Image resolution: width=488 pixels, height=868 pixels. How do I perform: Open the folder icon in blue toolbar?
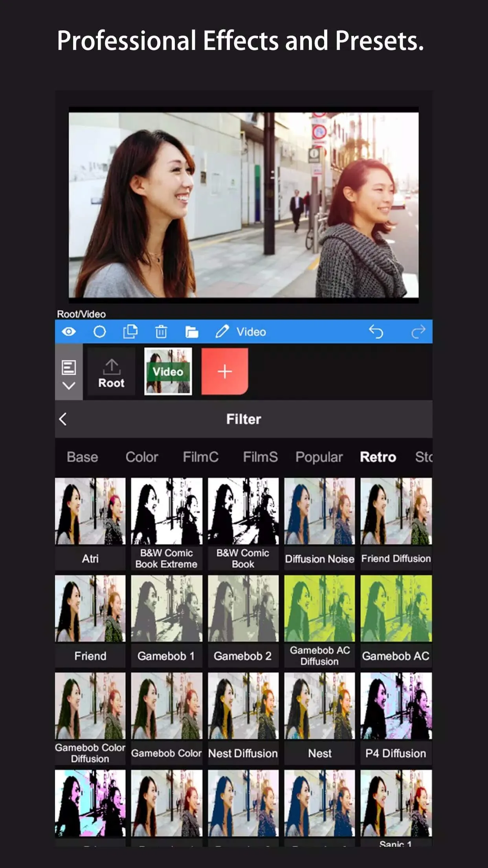coord(192,332)
